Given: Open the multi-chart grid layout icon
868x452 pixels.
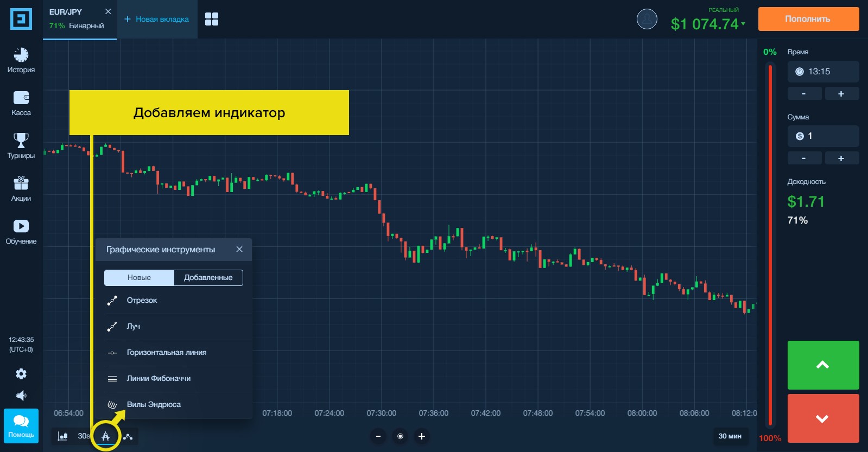Looking at the screenshot, I should pyautogui.click(x=212, y=19).
